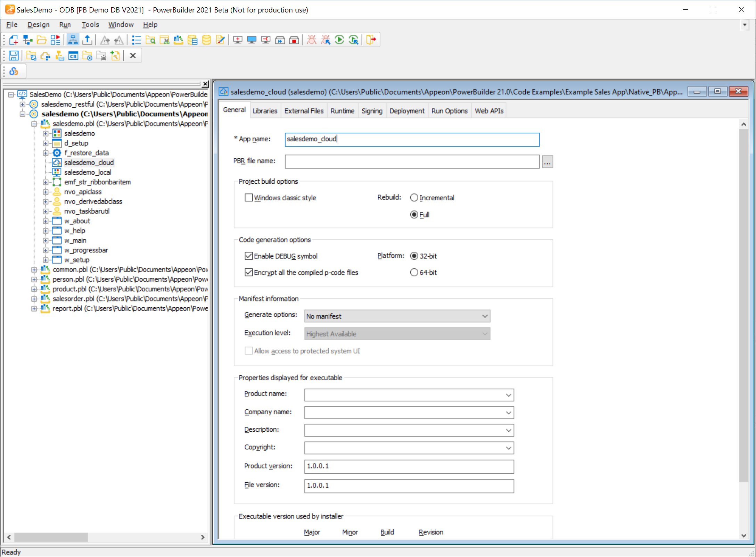Save the project with floppy icon
The width and height of the screenshot is (756, 557).
point(14,56)
